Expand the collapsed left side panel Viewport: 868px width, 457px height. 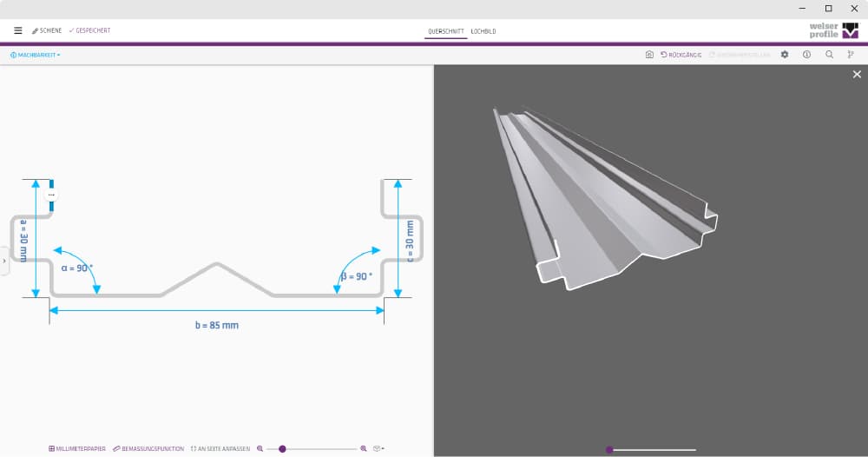(4, 261)
